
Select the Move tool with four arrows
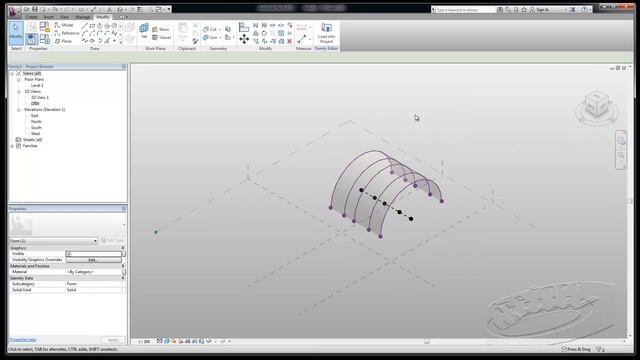pyautogui.click(x=244, y=39)
